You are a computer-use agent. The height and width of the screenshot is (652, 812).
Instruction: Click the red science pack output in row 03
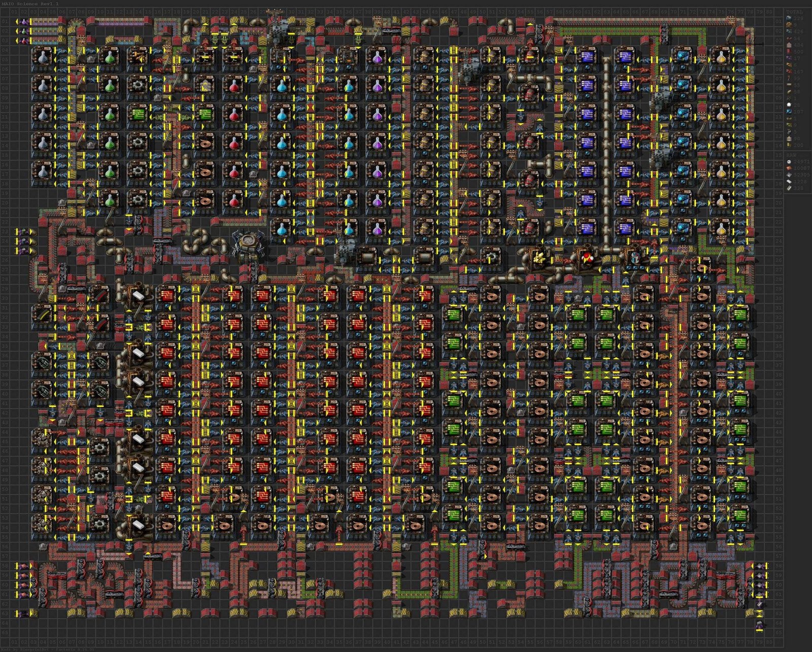pos(24,41)
